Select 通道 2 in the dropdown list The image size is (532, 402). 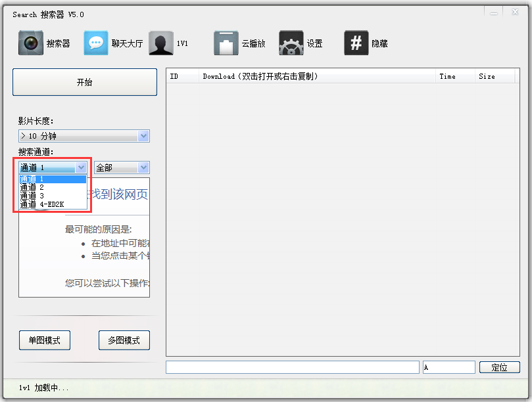click(x=53, y=187)
